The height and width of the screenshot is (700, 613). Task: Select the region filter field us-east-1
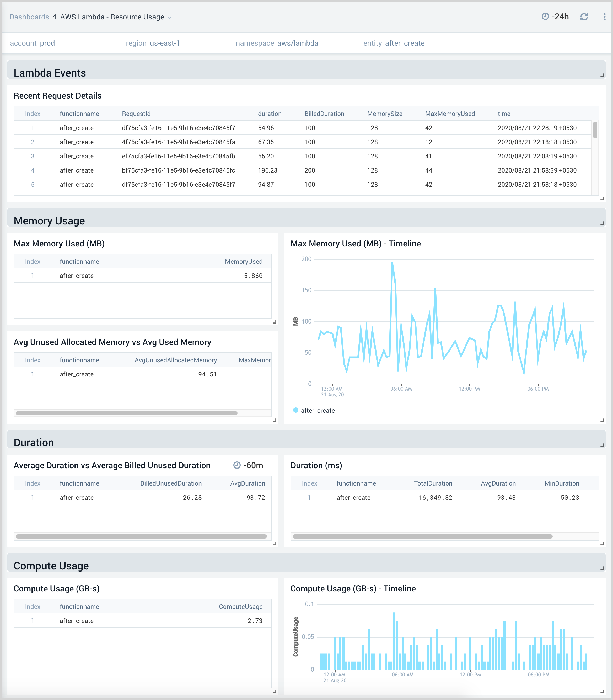[x=165, y=43]
